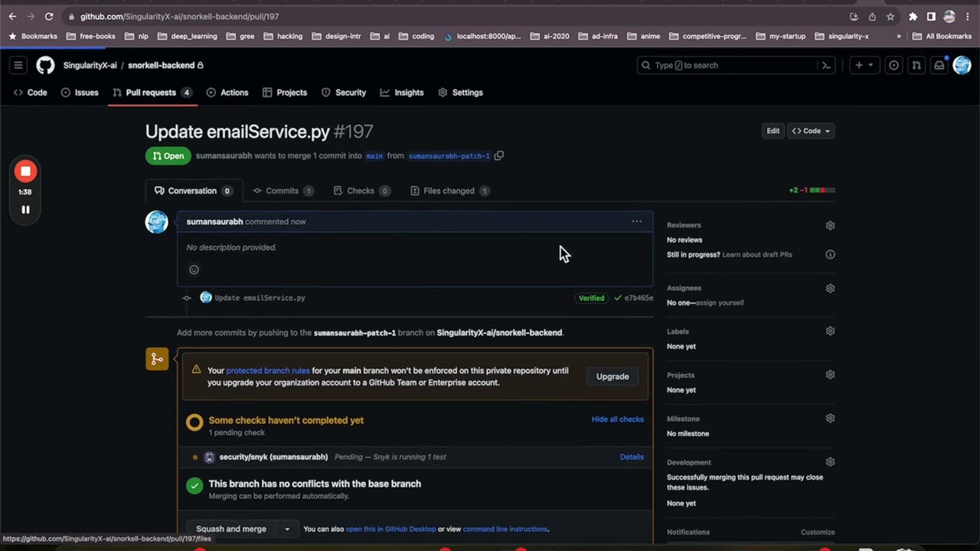Image resolution: width=980 pixels, height=551 pixels.
Task: Go back in the browser
Action: tap(12, 16)
